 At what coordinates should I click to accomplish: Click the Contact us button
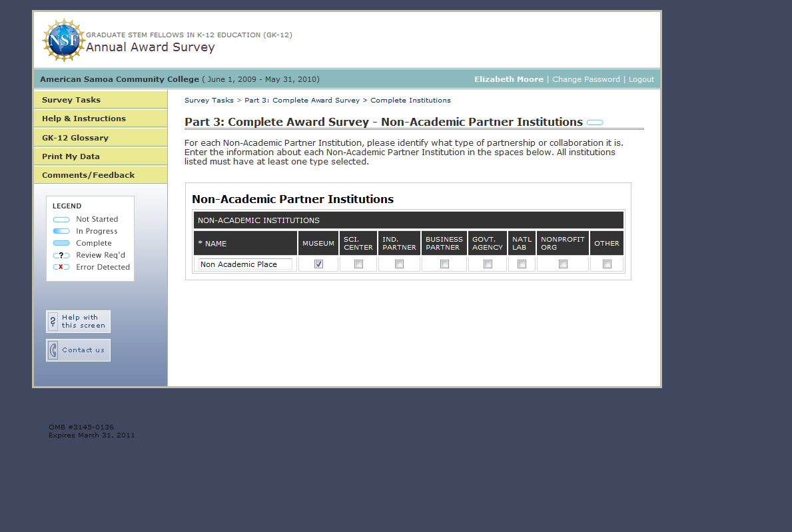[x=79, y=350]
